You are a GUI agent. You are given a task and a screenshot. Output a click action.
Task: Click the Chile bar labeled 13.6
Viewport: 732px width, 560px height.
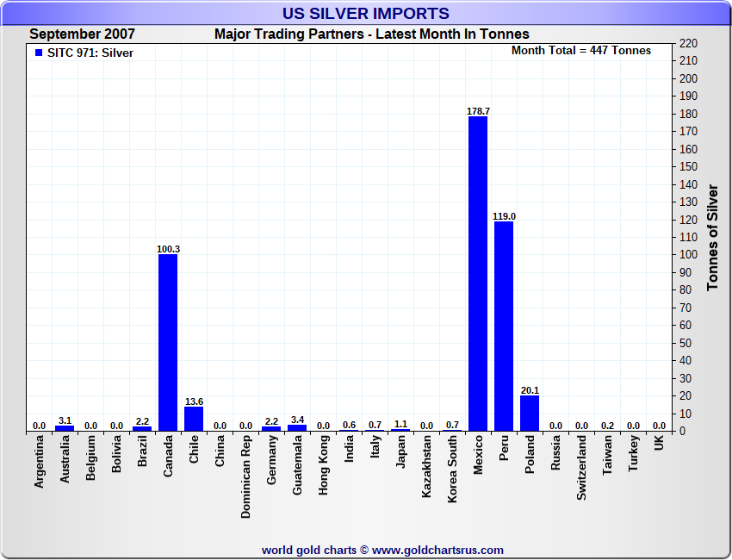click(194, 419)
